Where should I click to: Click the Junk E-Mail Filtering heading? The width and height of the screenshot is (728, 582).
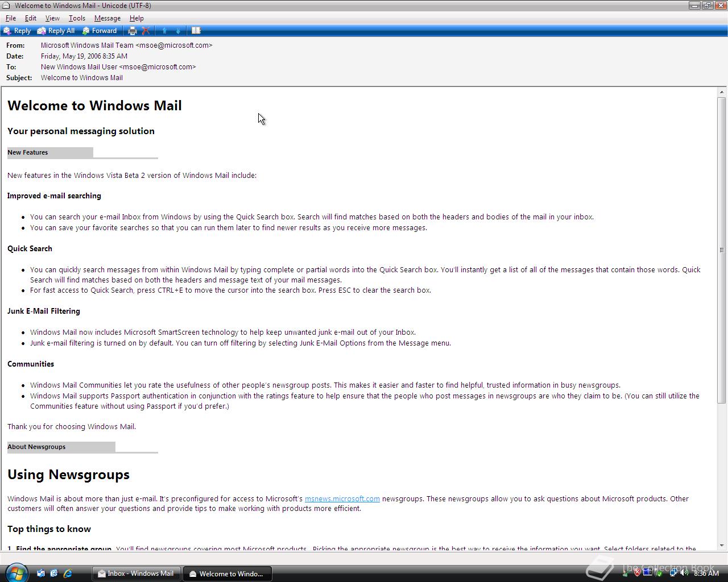[44, 311]
